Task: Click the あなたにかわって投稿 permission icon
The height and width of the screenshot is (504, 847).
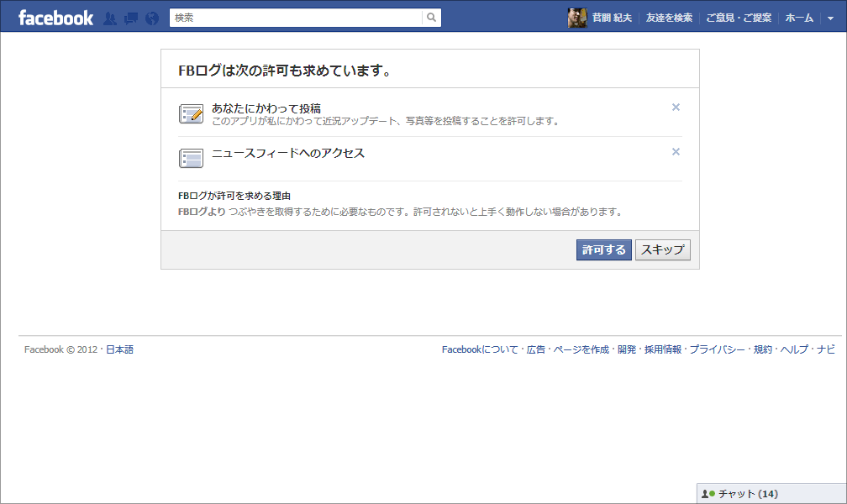Action: point(192,114)
